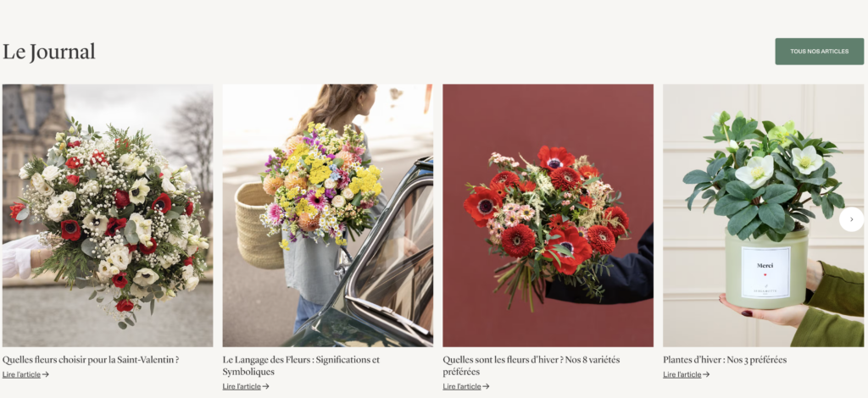Select Lire l'article for fleurs d'hiver post

(x=462, y=386)
